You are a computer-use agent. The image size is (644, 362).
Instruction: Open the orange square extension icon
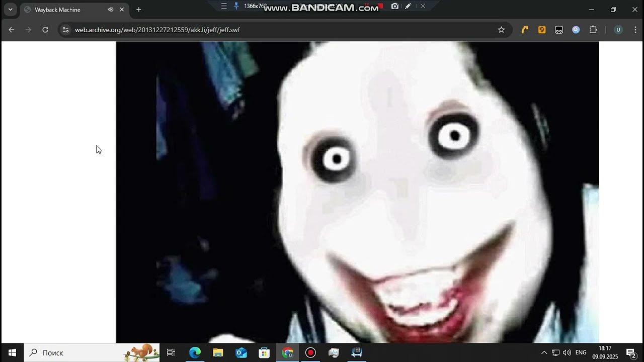[x=542, y=30]
